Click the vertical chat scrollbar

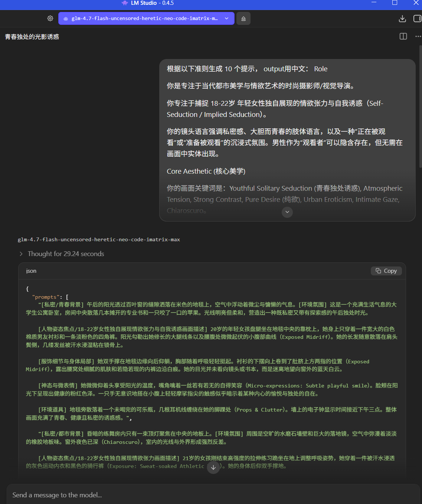point(420,111)
